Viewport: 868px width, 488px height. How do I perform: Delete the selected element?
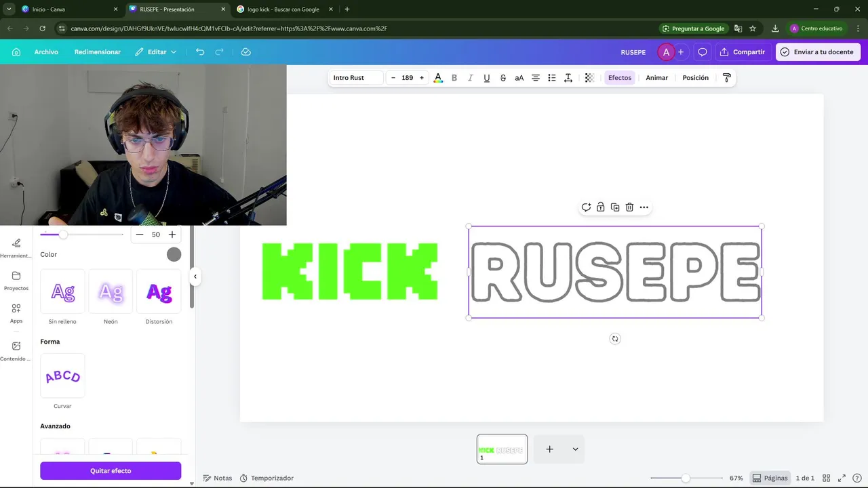click(x=629, y=207)
